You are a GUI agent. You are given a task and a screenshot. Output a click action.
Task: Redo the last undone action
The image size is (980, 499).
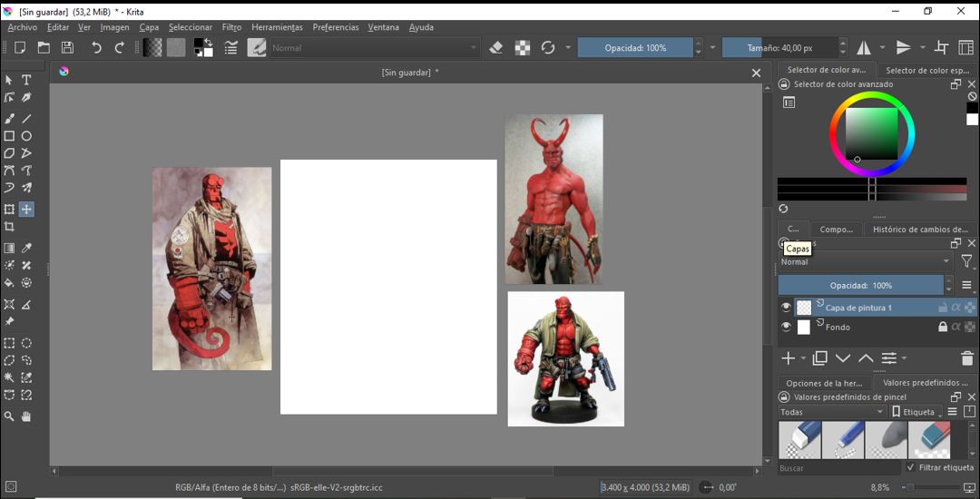click(120, 47)
